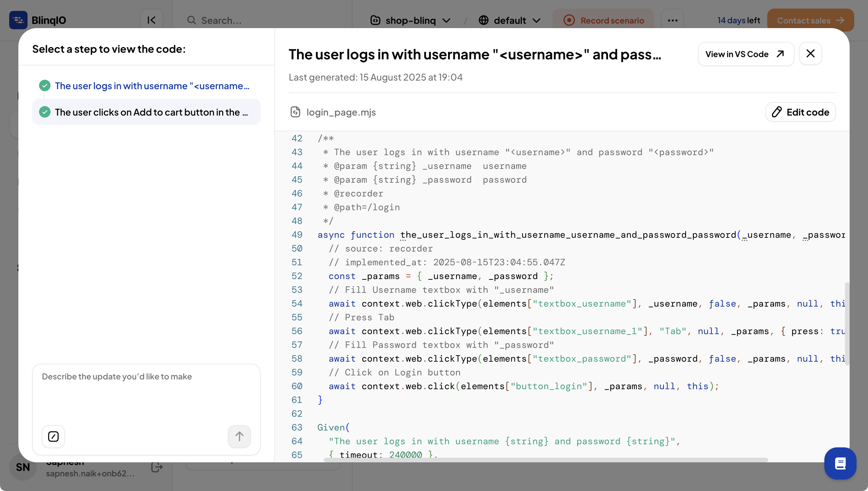Viewport: 868px width, 491px height.
Task: Click the search magnifier icon
Action: pos(191,20)
